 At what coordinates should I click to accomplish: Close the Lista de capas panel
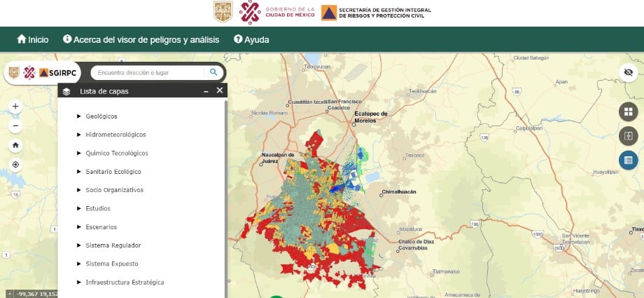pyautogui.click(x=220, y=90)
